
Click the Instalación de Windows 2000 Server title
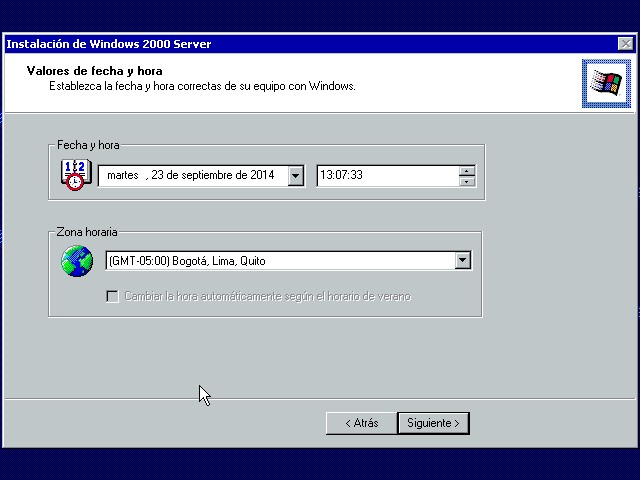(109, 44)
